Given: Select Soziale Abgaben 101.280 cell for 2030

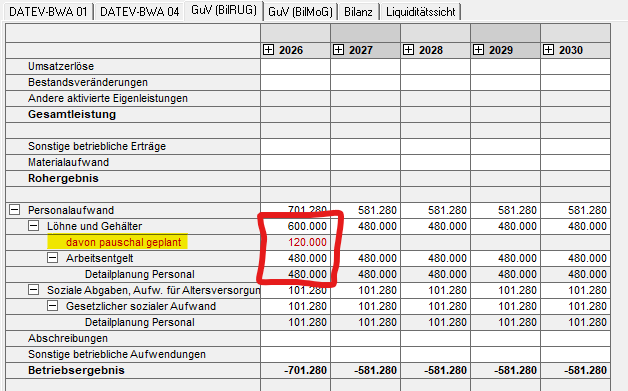Looking at the screenshot, I should coord(576,290).
